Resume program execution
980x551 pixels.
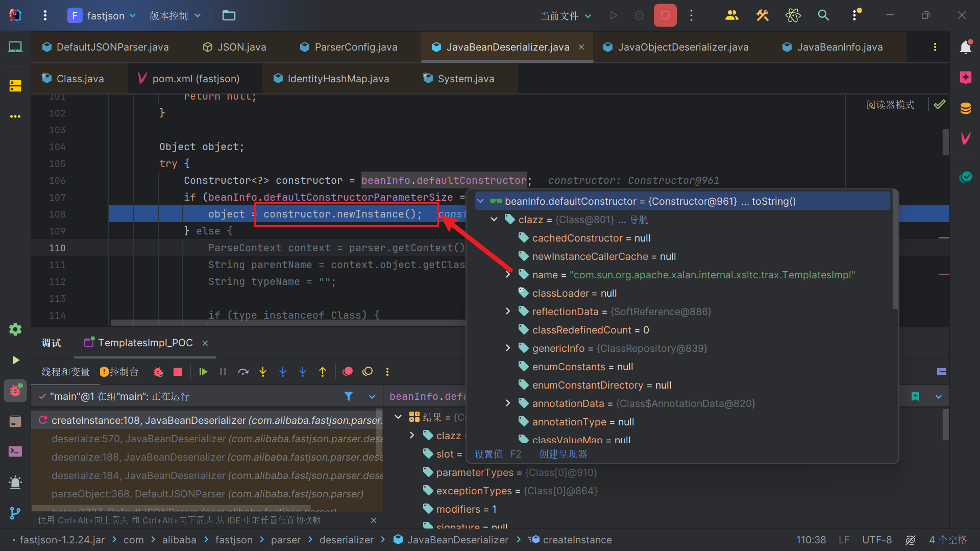coord(203,372)
